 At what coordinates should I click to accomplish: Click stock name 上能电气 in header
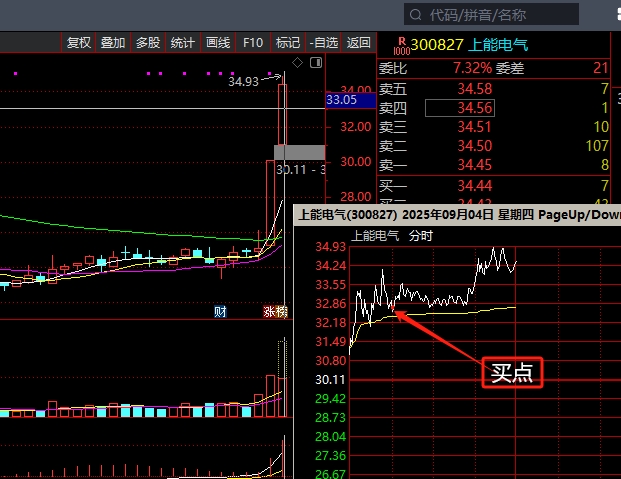498,45
